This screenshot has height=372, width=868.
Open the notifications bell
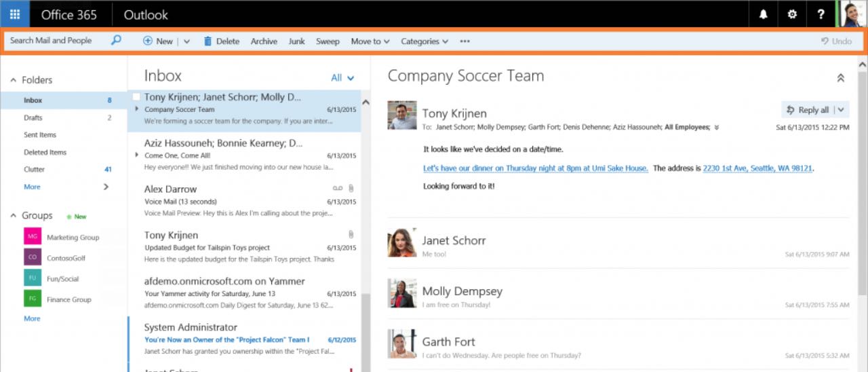(x=764, y=14)
